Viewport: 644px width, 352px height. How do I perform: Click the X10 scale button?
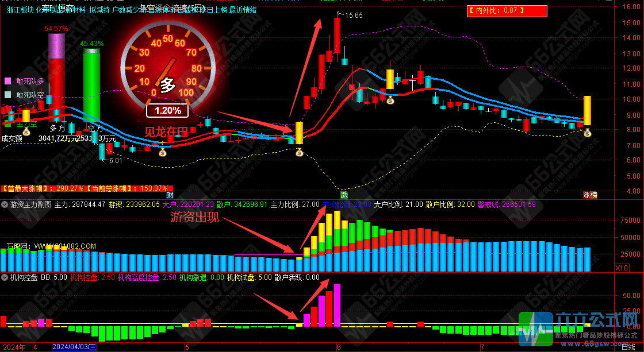click(622, 268)
